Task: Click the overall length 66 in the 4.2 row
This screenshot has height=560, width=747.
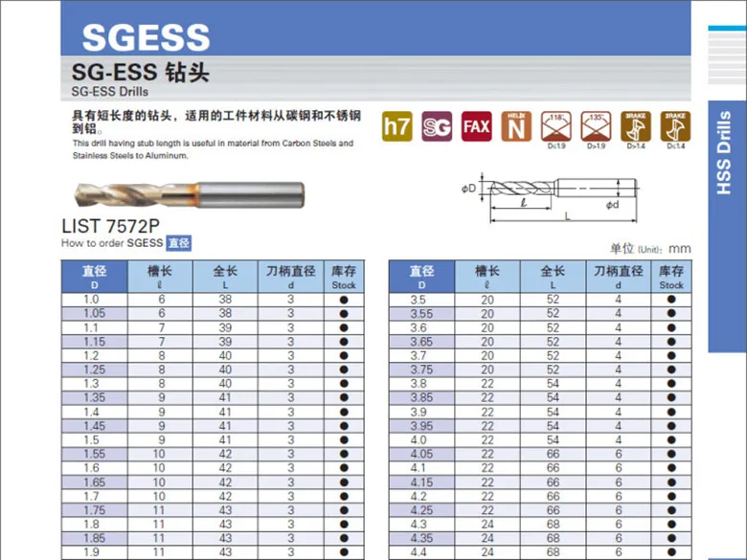Action: 553,496
